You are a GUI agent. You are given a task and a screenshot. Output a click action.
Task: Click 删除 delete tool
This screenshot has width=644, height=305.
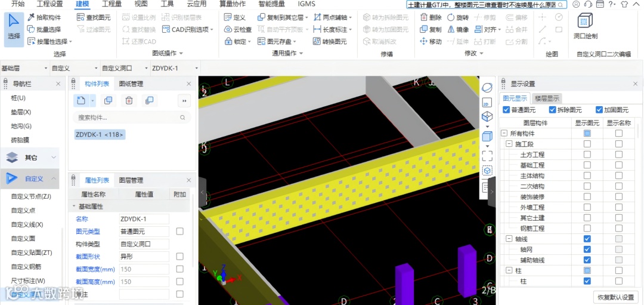pos(431,17)
